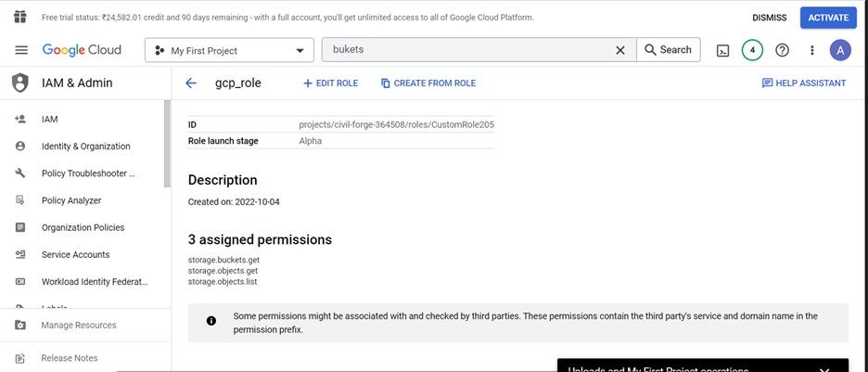Open the hamburger navigation menu

(21, 50)
